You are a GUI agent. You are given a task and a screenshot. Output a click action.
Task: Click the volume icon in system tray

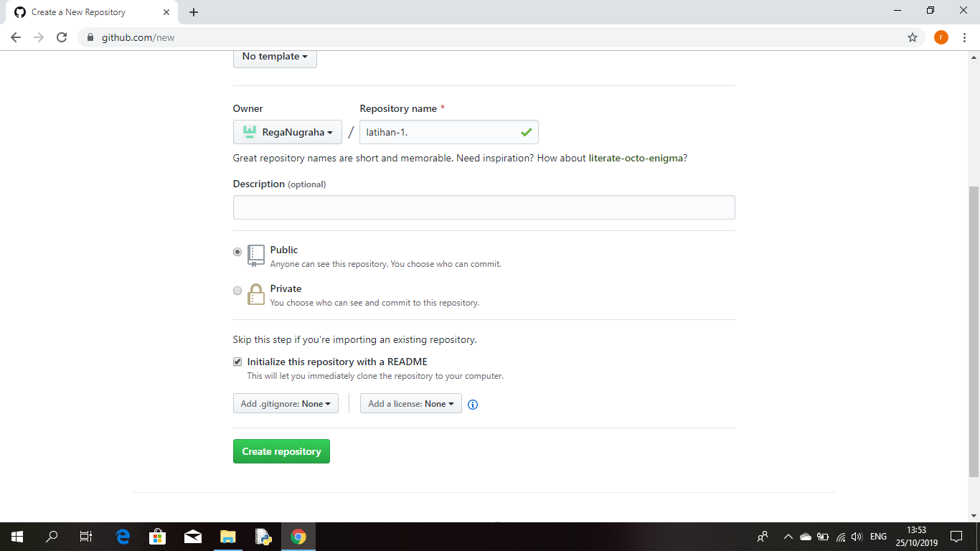856,537
